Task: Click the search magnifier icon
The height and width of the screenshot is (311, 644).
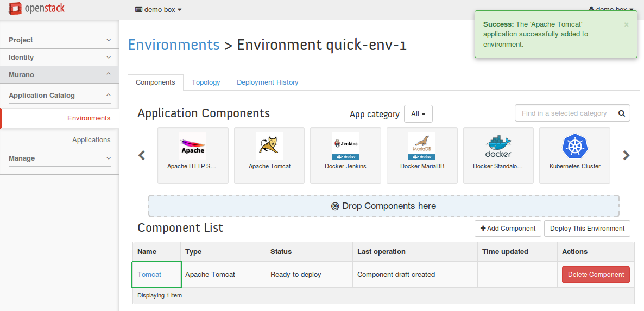Action: (x=622, y=113)
